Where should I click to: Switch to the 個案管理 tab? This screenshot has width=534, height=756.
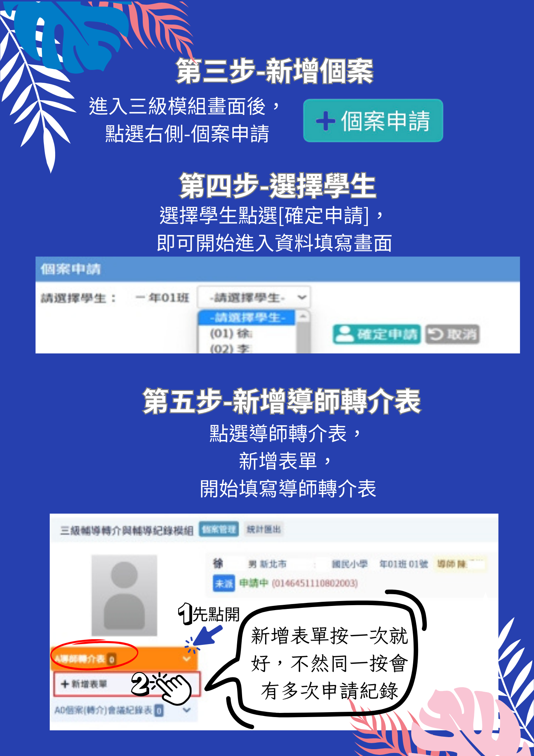219,529
